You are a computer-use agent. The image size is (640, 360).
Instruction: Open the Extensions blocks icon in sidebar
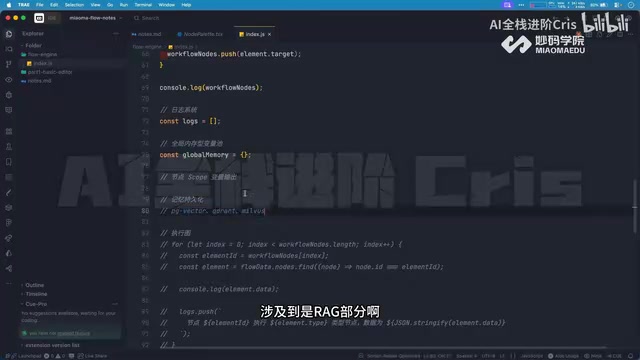coord(9,131)
